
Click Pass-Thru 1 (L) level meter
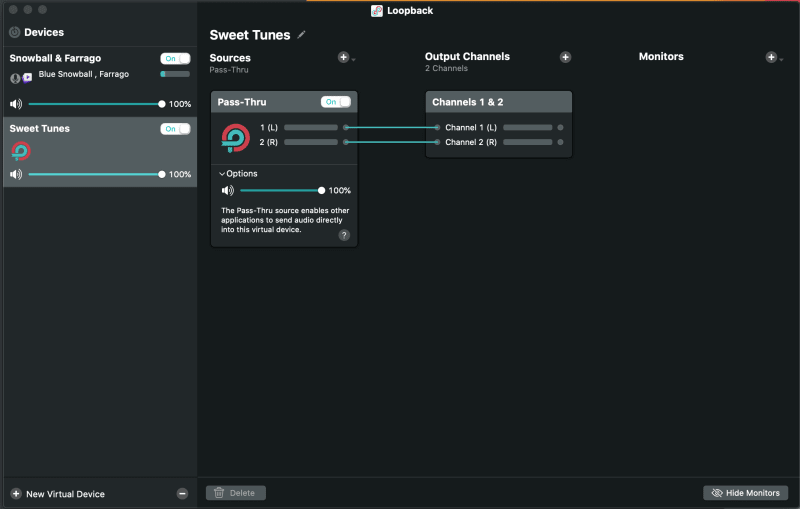[x=311, y=128]
